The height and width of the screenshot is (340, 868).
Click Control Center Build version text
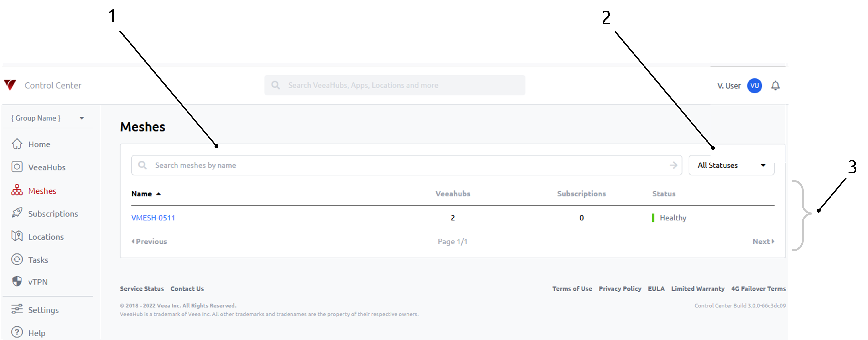click(x=740, y=305)
